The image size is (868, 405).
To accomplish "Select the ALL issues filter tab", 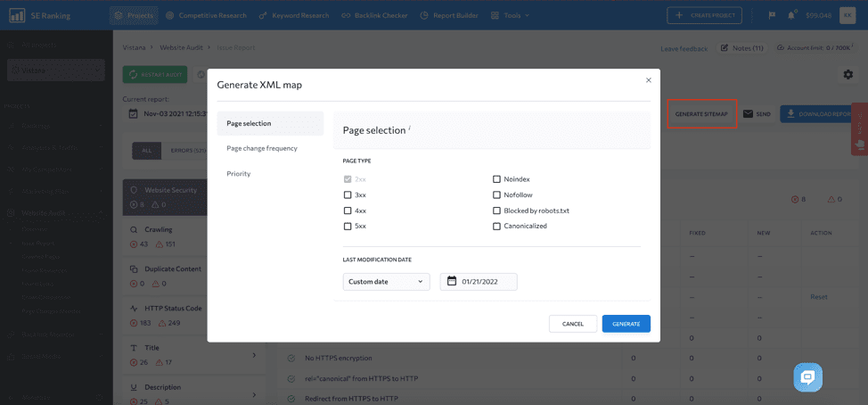I will tap(146, 151).
